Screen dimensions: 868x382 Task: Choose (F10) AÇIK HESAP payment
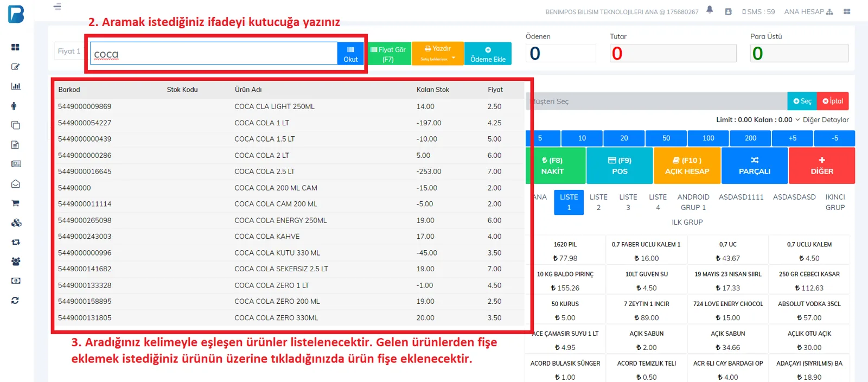click(x=687, y=165)
